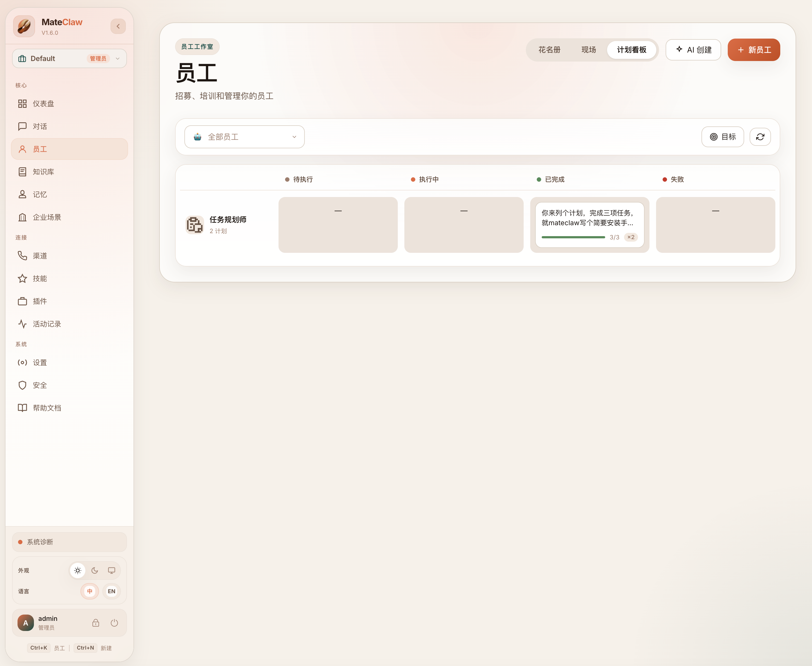Image resolution: width=812 pixels, height=666 pixels.
Task: Click the Ctrl+N shortcut hint
Action: [85, 648]
